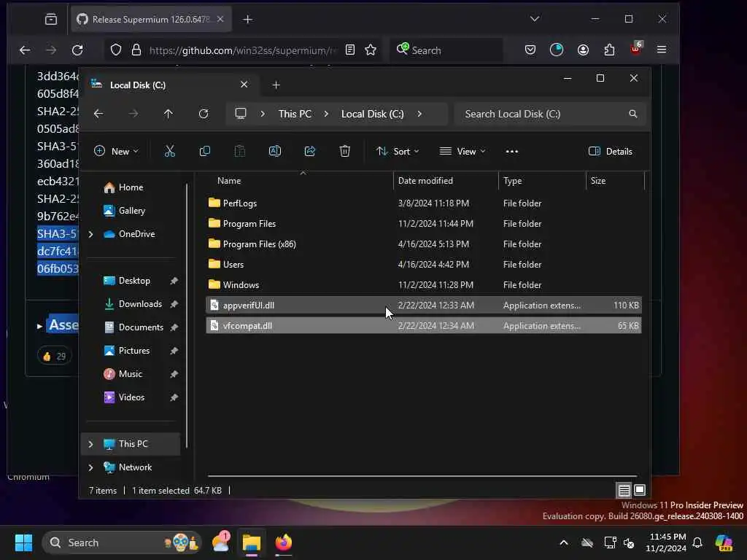747x560 pixels.
Task: Select the Program Files (x86) folder
Action: click(x=424, y=244)
